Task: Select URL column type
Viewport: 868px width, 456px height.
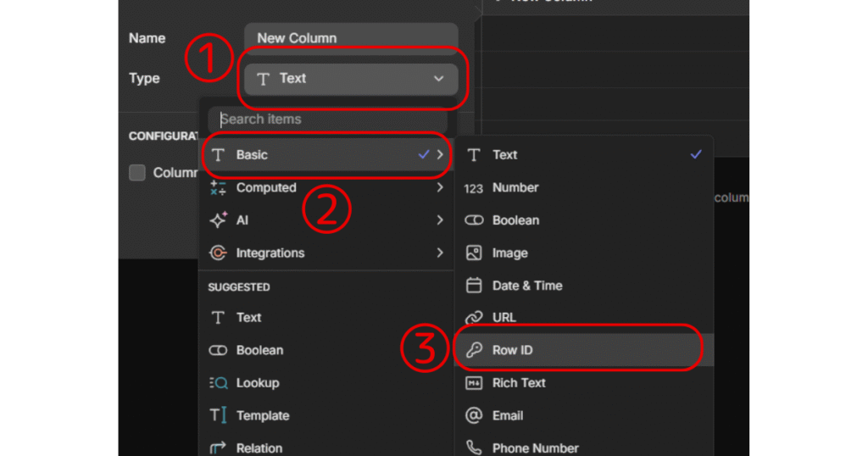Action: tap(584, 318)
